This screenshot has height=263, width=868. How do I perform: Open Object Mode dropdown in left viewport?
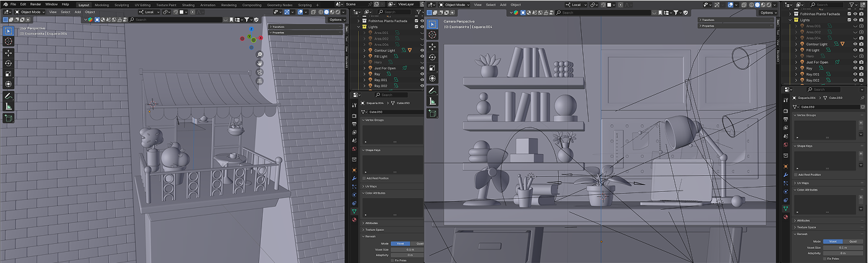31,12
